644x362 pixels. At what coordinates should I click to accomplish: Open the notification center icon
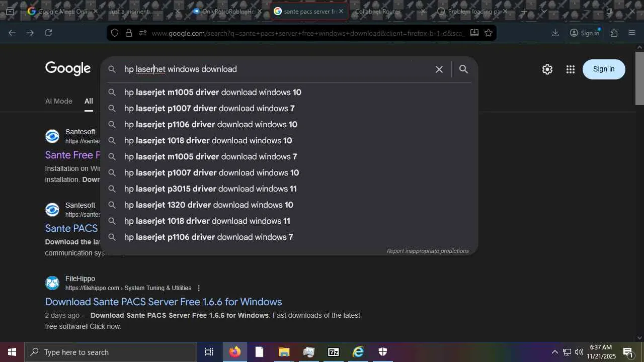pos(628,352)
